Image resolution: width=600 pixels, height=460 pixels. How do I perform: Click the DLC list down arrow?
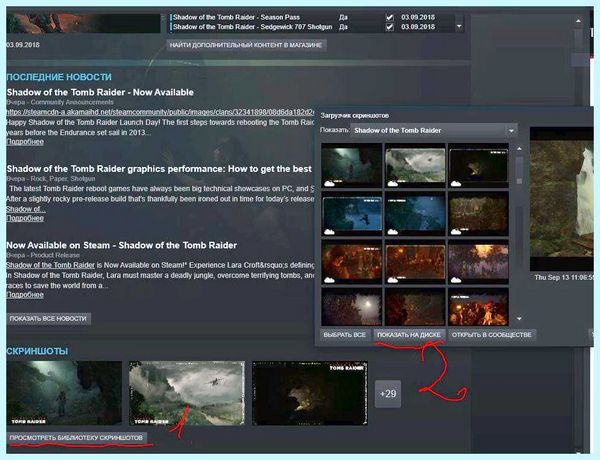click(x=459, y=27)
